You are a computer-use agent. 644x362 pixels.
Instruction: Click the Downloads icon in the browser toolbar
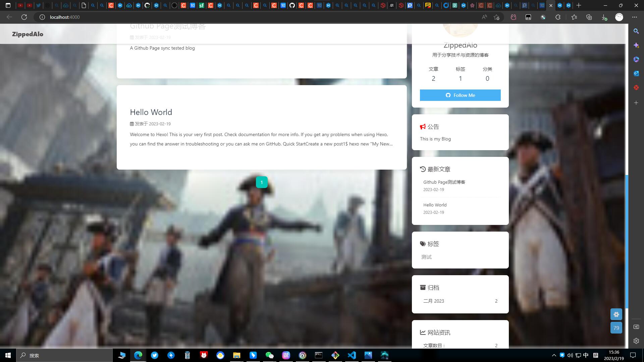(605, 17)
